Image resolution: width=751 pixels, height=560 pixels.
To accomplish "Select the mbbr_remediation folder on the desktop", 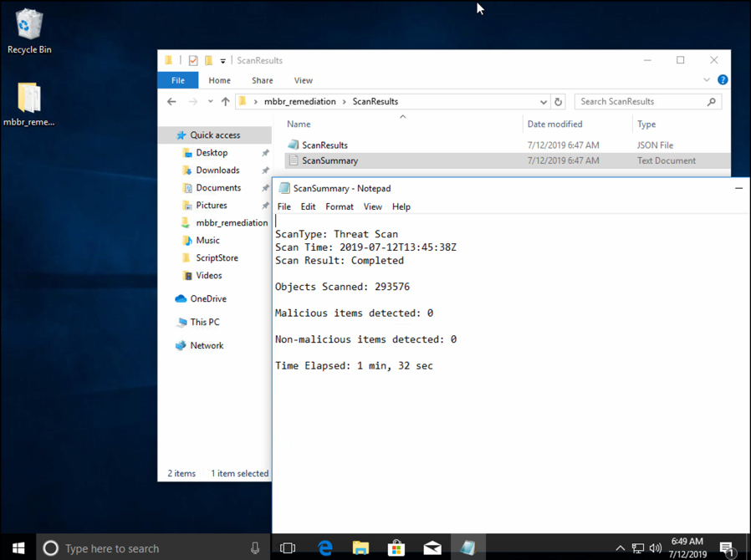I will pyautogui.click(x=28, y=104).
